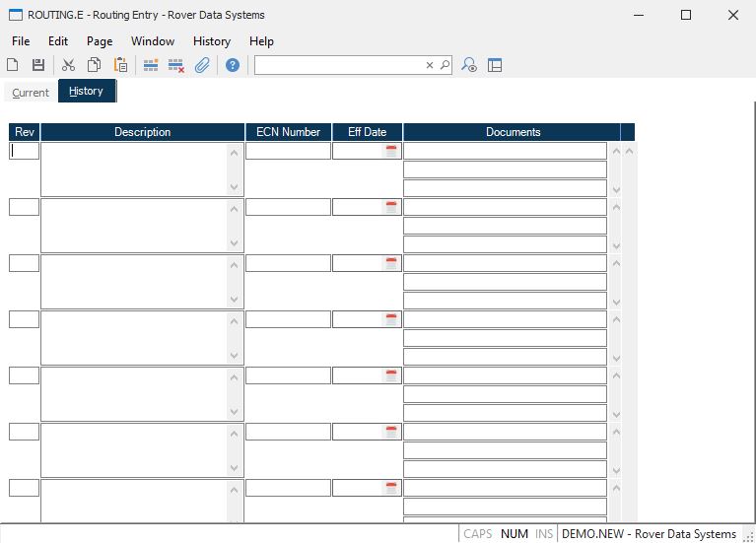Click the first Documents field in row one
Viewport: 756px width, 543px height.
[x=505, y=151]
